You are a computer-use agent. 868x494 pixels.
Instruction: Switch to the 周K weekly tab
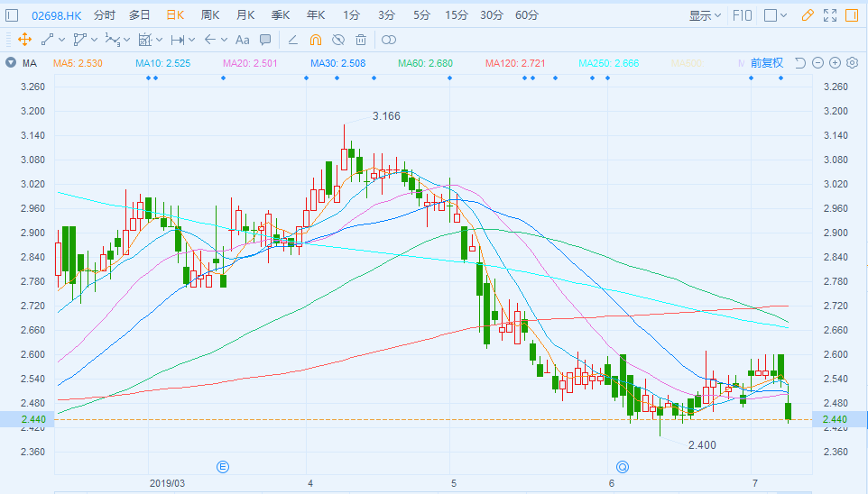(x=209, y=15)
